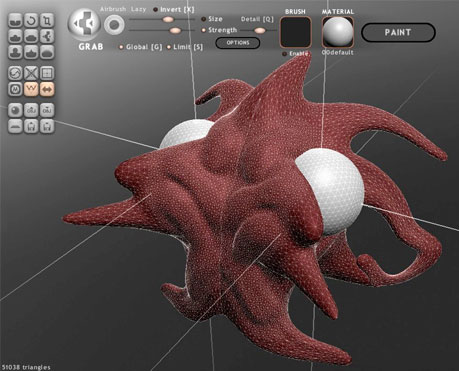Select the Rotate tool
Screen dimensions: 459x371
pos(31,20)
